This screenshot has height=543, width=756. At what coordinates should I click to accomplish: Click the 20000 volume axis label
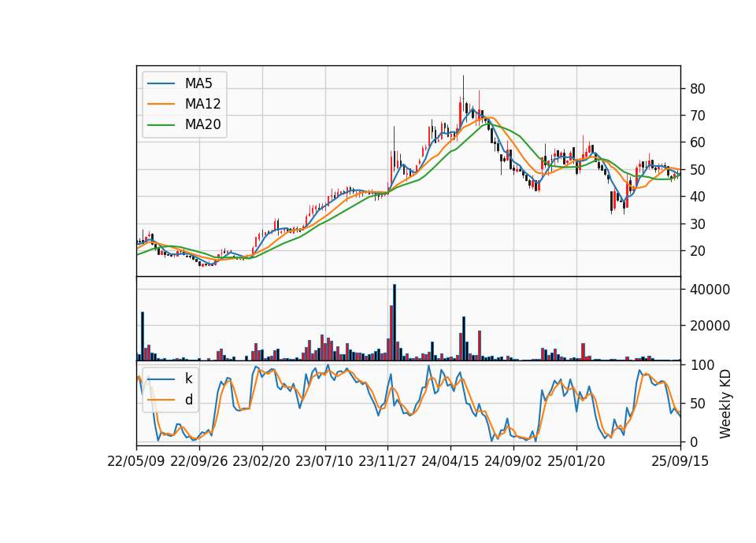(710, 326)
